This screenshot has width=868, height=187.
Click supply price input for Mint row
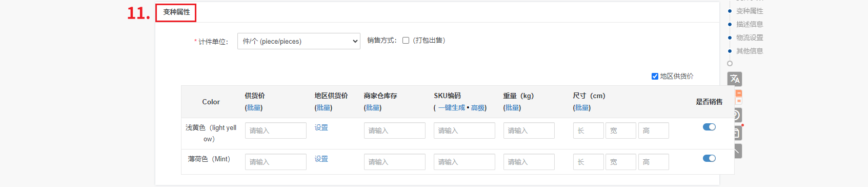point(276,162)
